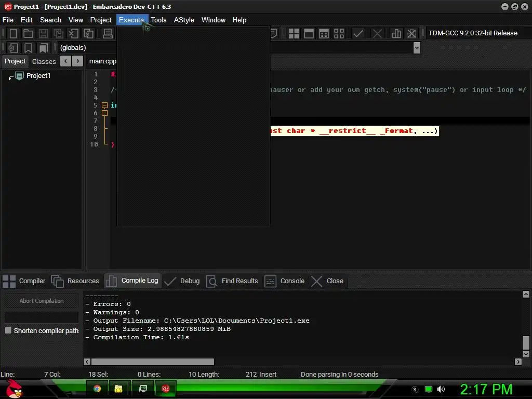This screenshot has width=532, height=399.
Task: Select the main.cpp editor tab
Action: 102,61
